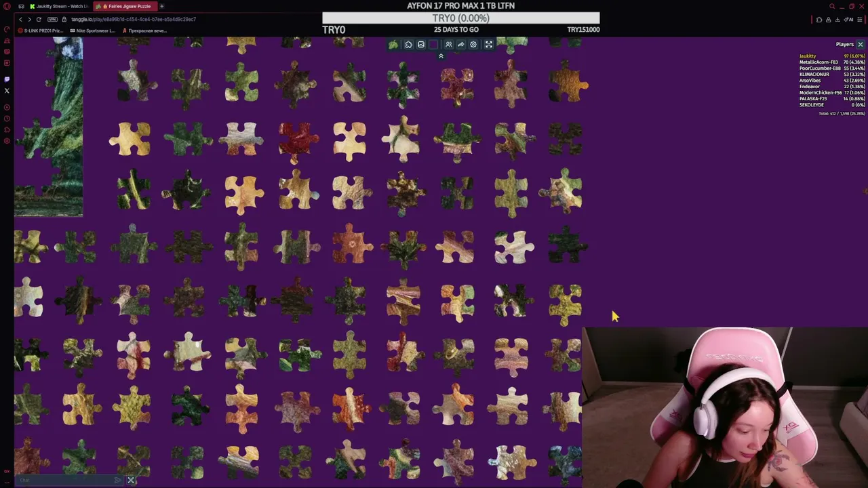Viewport: 868px width, 488px height.
Task: Collapse the puzzle toolbar with double chevron
Action: click(x=441, y=56)
